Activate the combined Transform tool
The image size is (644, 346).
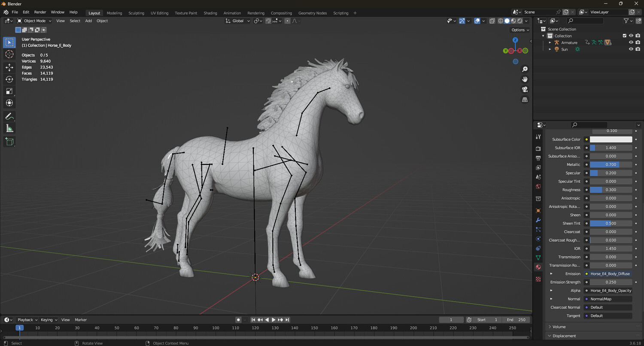[9, 103]
